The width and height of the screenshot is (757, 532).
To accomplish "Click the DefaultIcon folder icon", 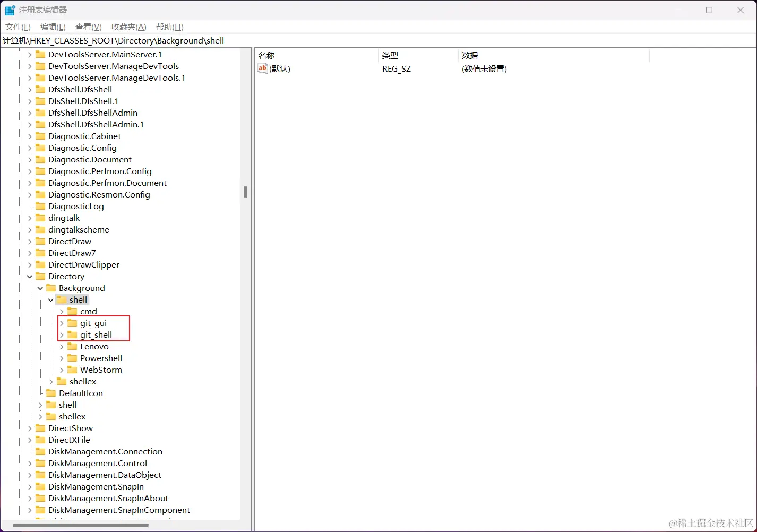I will pos(51,393).
